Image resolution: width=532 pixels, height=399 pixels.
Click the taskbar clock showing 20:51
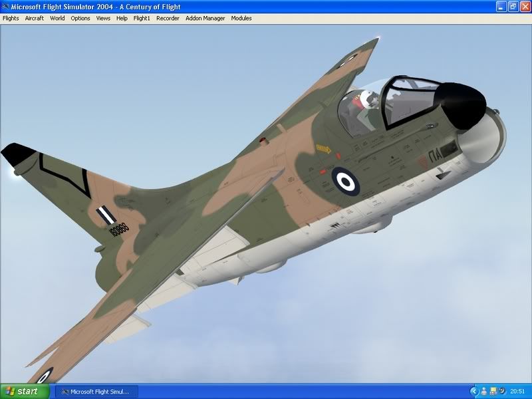pyautogui.click(x=517, y=392)
